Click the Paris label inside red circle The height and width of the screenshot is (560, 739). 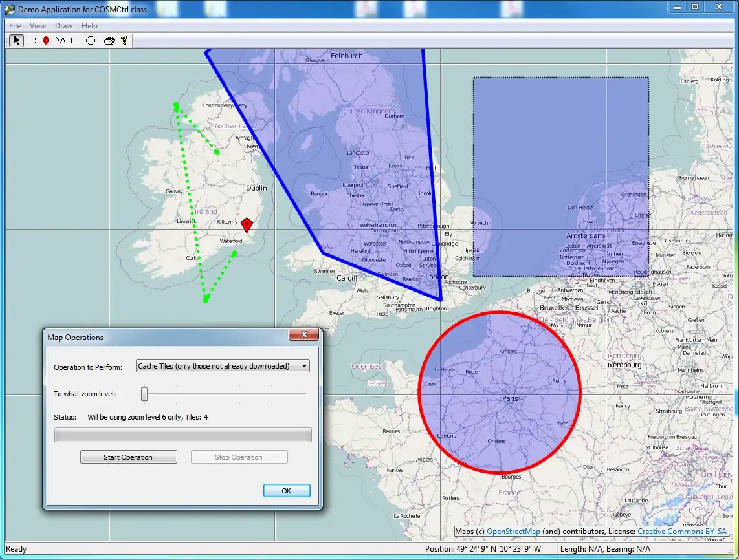click(510, 398)
